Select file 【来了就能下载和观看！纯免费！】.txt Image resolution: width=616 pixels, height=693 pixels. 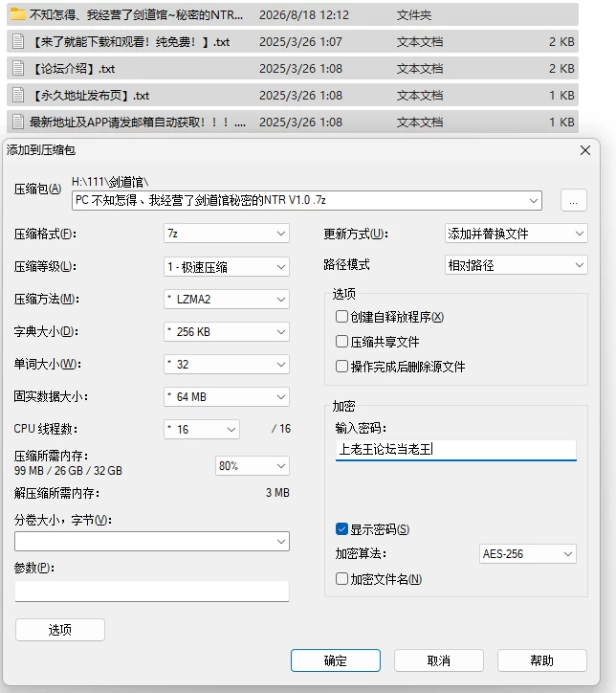(x=131, y=42)
